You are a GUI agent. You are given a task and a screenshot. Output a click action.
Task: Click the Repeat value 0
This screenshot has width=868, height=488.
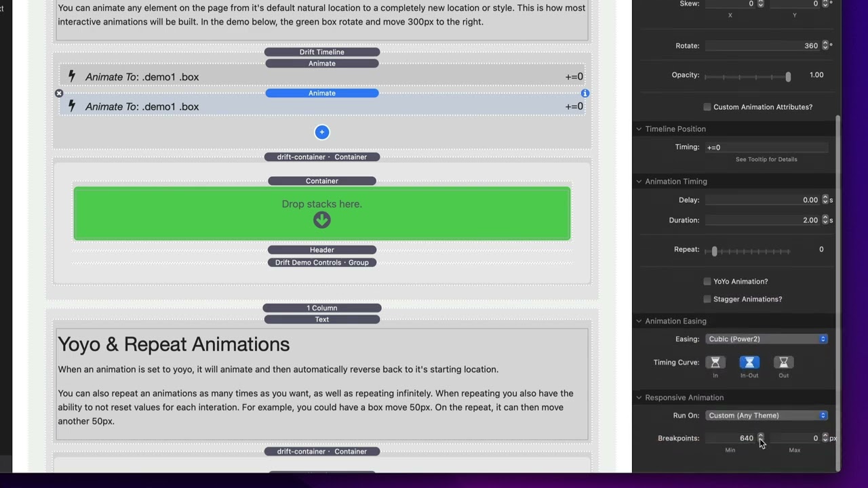821,249
